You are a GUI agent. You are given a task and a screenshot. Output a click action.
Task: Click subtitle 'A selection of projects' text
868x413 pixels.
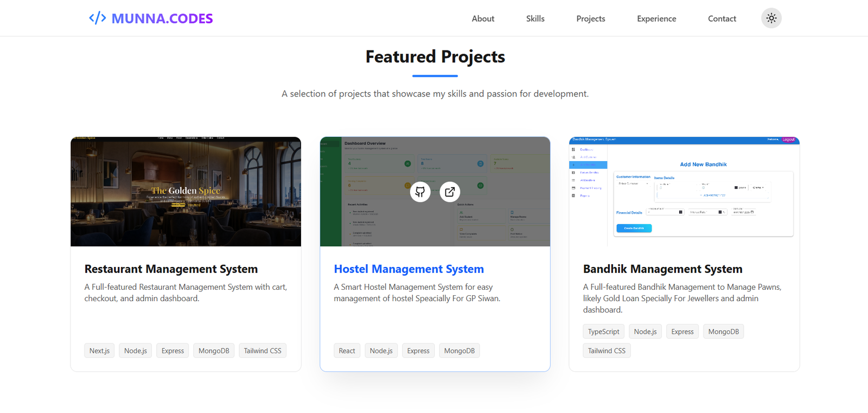(435, 94)
